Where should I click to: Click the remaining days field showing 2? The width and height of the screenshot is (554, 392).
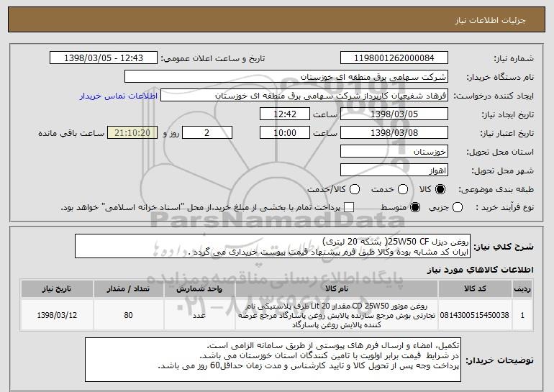coord(207,133)
